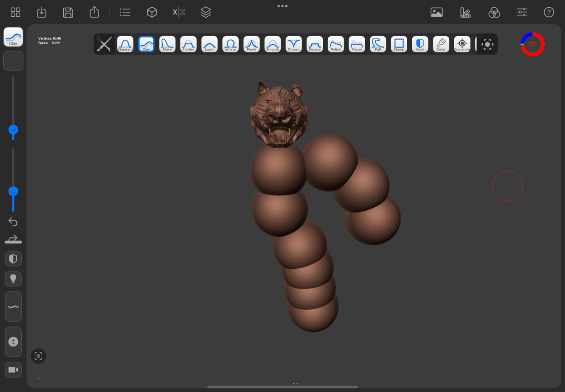Click the help question mark button
This screenshot has height=392, width=565.
(x=549, y=12)
